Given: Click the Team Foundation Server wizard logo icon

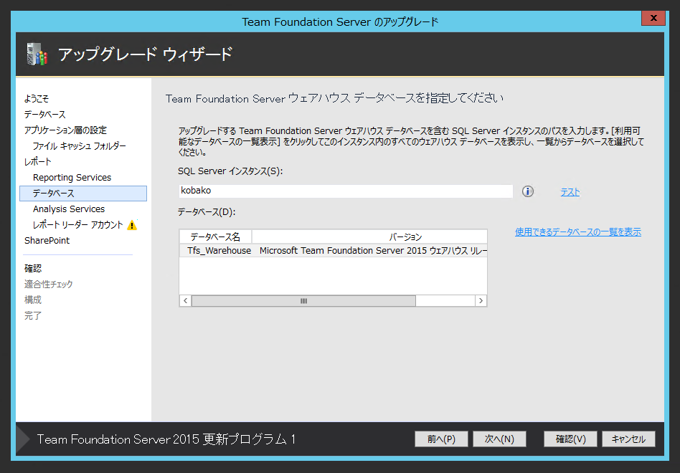Looking at the screenshot, I should tap(37, 54).
